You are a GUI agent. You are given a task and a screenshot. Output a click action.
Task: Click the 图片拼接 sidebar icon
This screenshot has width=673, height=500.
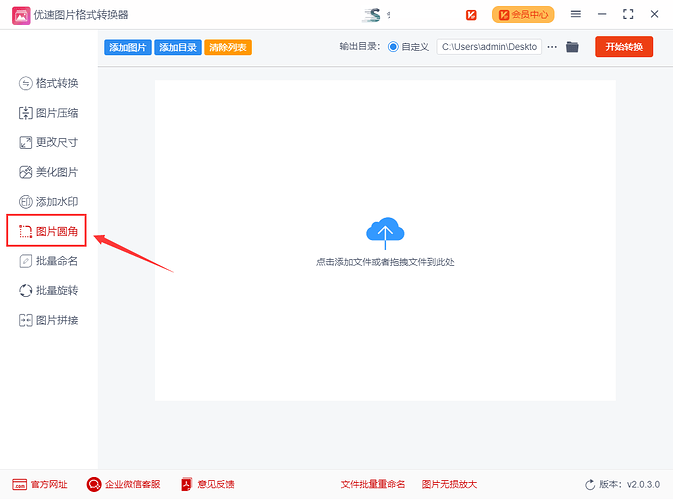pyautogui.click(x=26, y=320)
